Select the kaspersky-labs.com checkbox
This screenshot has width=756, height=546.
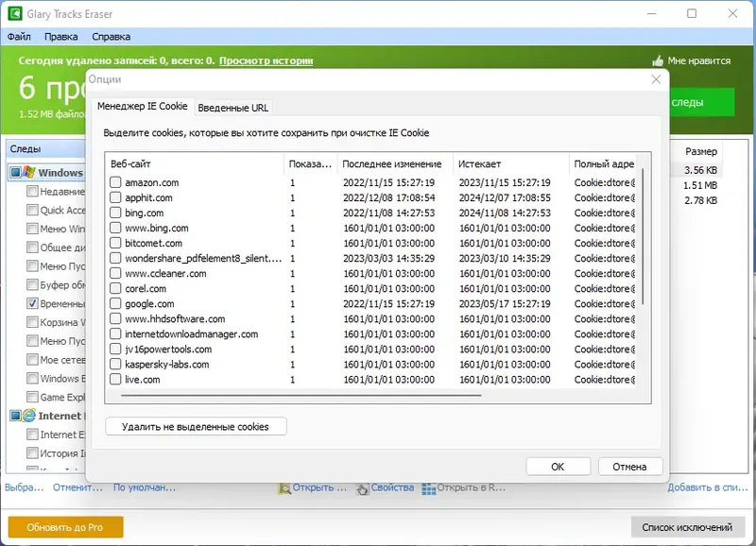point(115,364)
